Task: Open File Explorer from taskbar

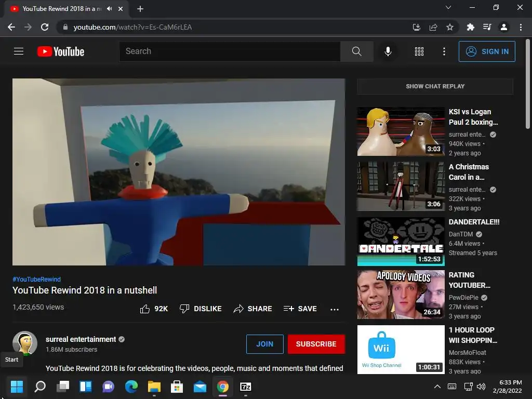Action: [x=154, y=387]
